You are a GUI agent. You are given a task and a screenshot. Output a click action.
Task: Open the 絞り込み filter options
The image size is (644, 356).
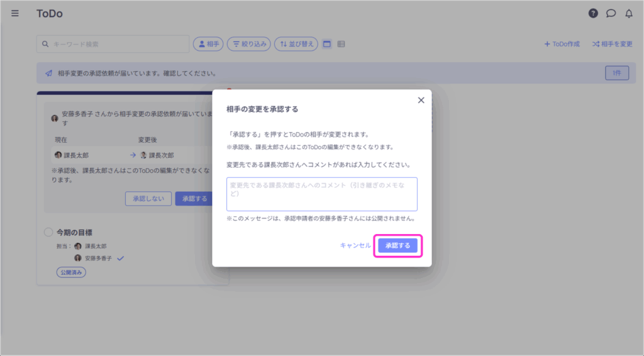248,44
